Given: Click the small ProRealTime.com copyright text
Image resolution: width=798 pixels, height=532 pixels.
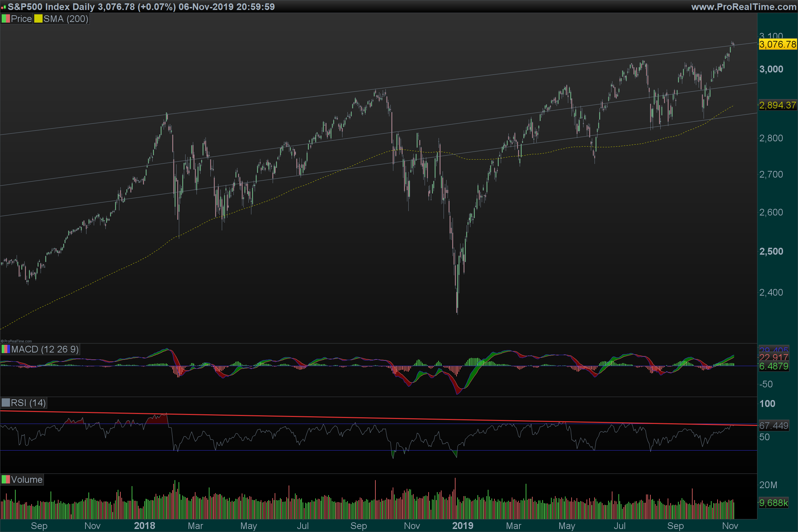Looking at the screenshot, I should pos(16,341).
